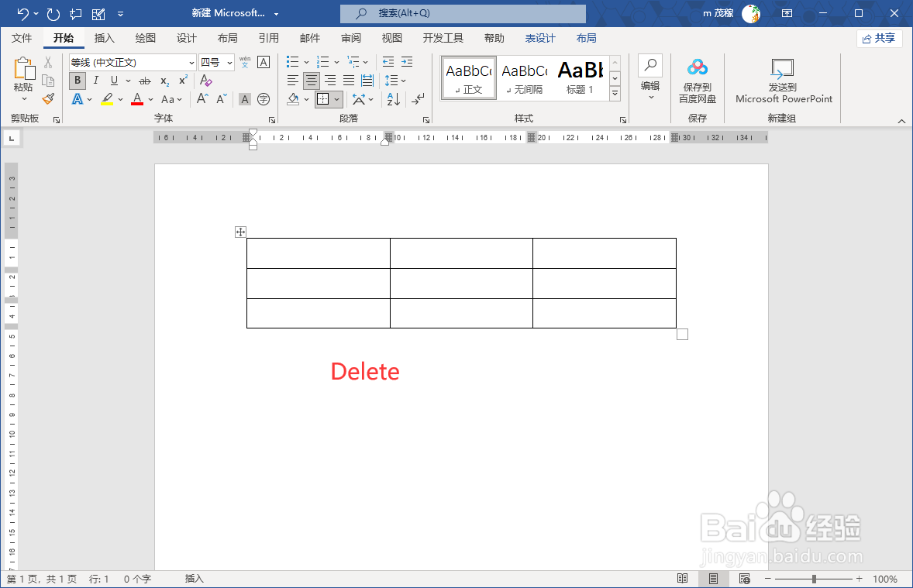Click the Increase Indent icon

coord(406,62)
